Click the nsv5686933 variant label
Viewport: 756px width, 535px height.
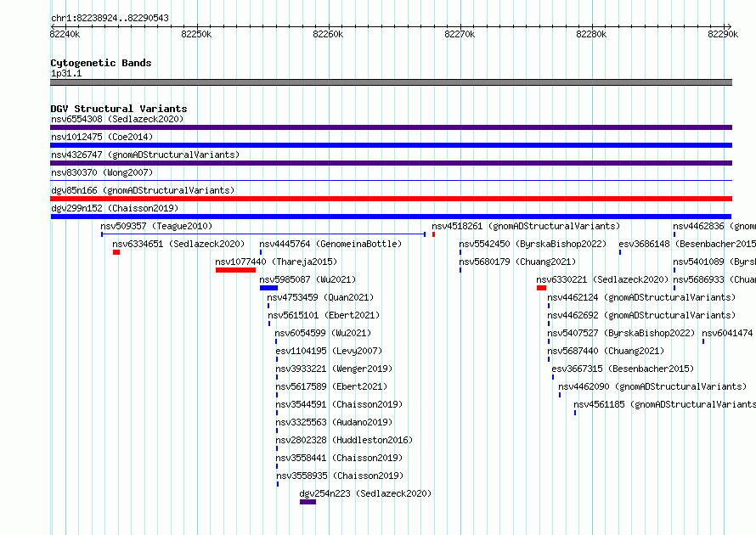[x=714, y=279]
